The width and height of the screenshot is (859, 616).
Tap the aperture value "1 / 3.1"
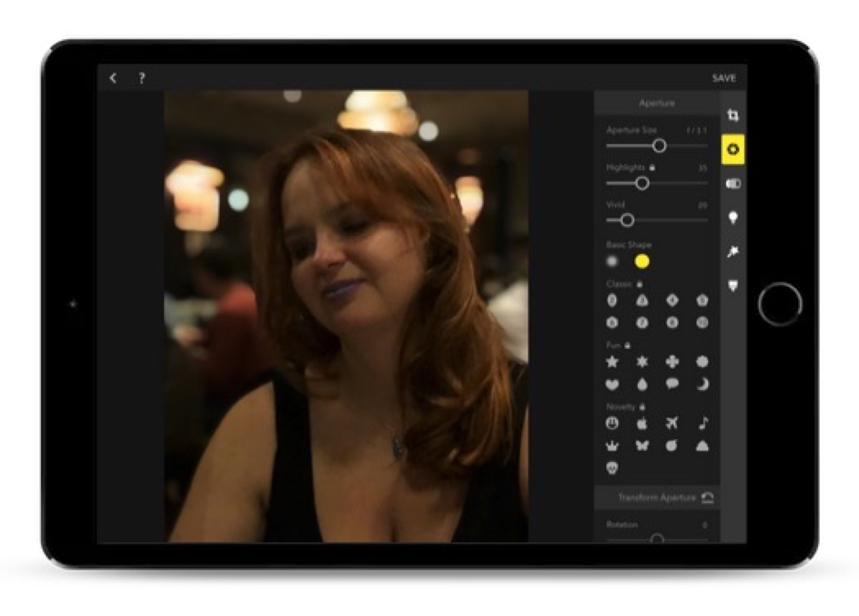pyautogui.click(x=697, y=130)
